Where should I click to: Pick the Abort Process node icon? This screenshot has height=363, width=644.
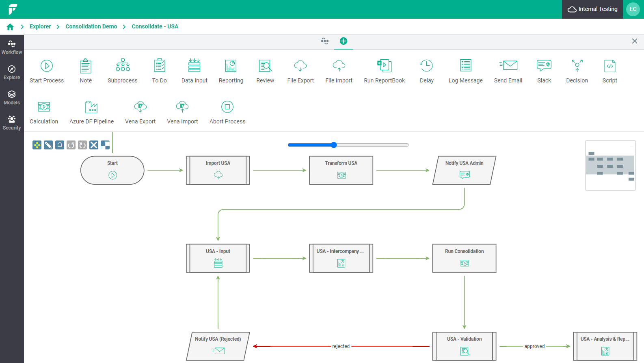tap(227, 107)
